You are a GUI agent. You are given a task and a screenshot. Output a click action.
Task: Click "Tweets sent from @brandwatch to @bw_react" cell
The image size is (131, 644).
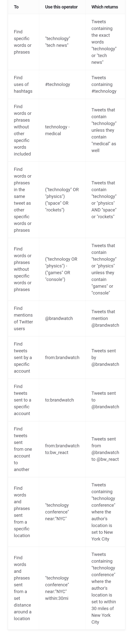pyautogui.click(x=105, y=449)
